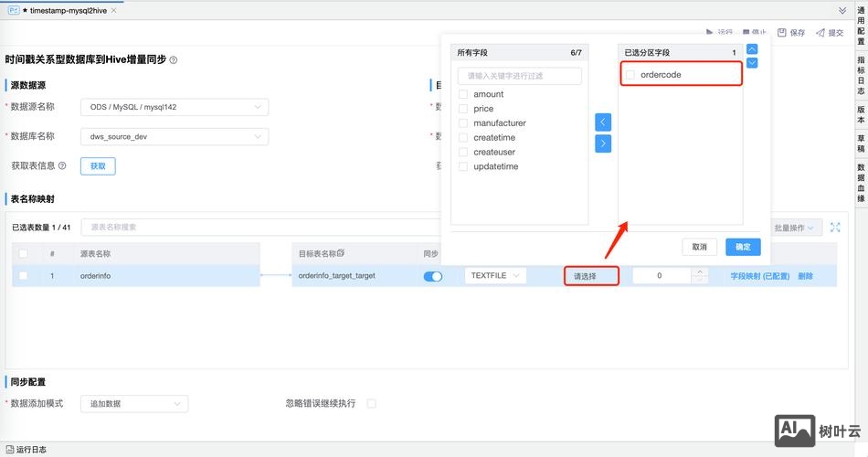Increase the stepper value next to 0
The height and width of the screenshot is (457, 868).
point(700,271)
